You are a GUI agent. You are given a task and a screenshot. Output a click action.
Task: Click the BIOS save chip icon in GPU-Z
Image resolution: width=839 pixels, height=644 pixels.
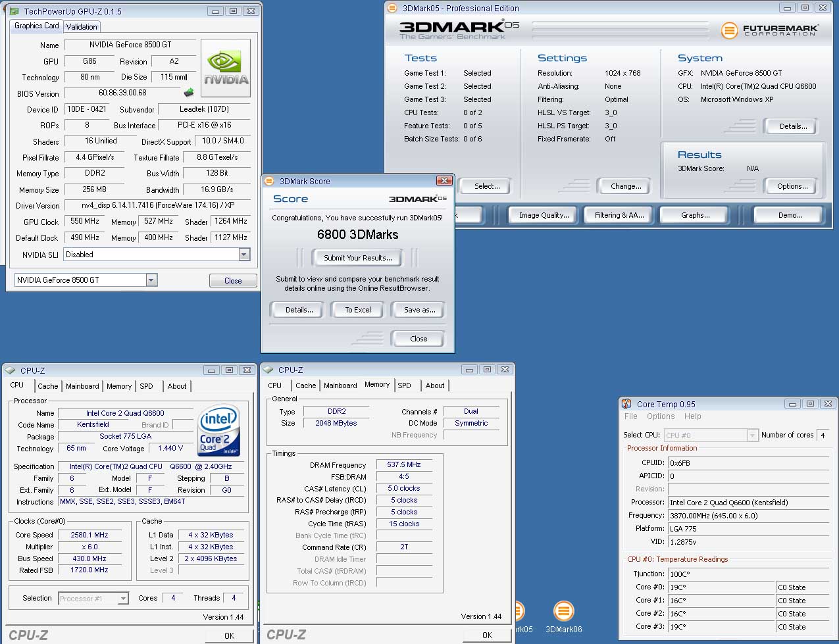pos(189,93)
